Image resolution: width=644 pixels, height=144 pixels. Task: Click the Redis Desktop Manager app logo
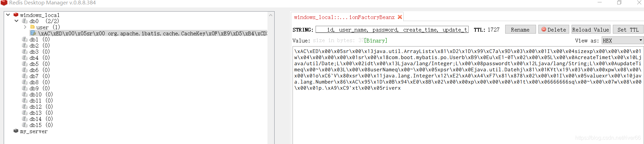click(x=4, y=3)
